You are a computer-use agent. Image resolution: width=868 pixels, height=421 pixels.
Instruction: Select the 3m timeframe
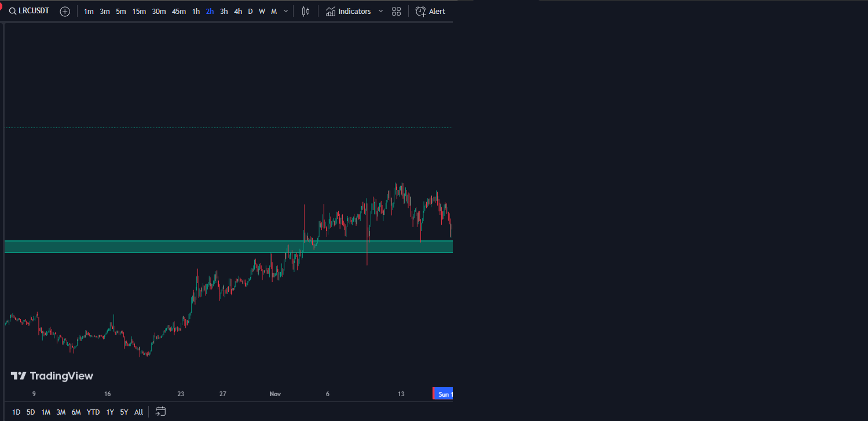(x=105, y=12)
